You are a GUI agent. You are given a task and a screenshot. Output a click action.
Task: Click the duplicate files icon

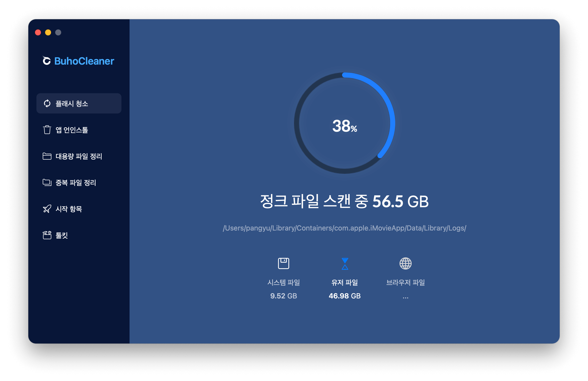pos(47,182)
